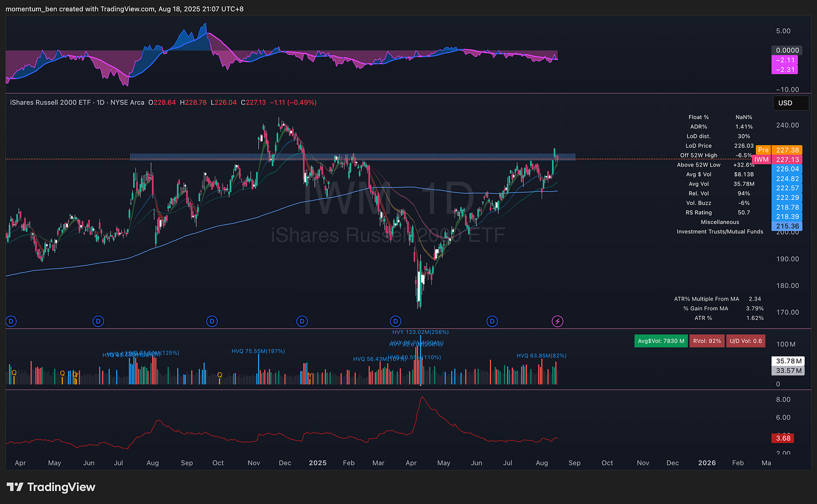Click the red 3.68 indicator value label
Viewport: 817px width, 504px height.
(783, 438)
